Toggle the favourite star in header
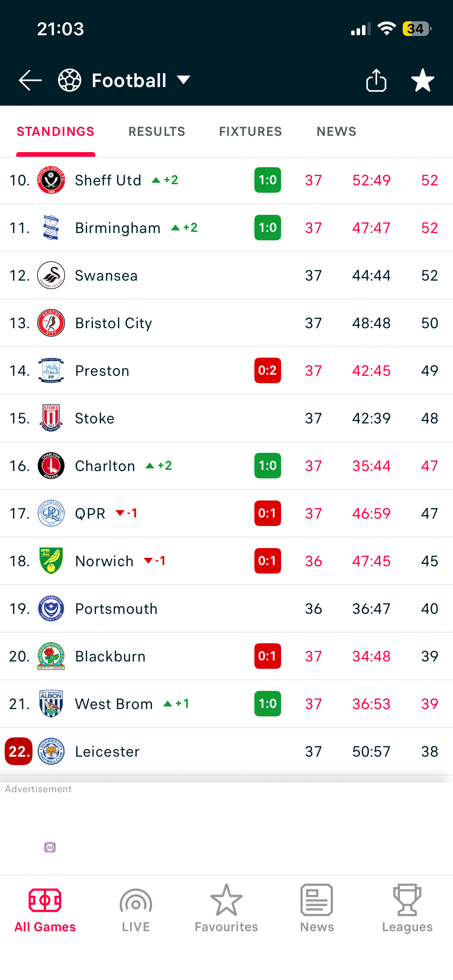453x980 pixels. (422, 81)
